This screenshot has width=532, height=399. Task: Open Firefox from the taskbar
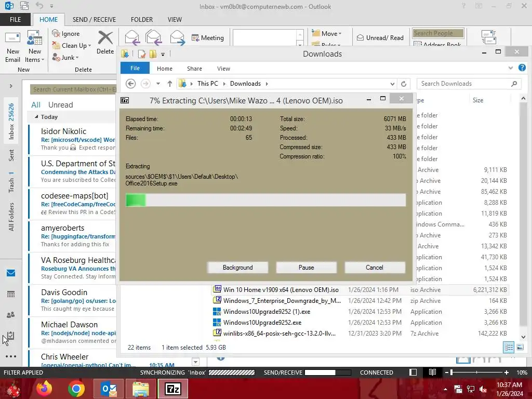(x=44, y=389)
